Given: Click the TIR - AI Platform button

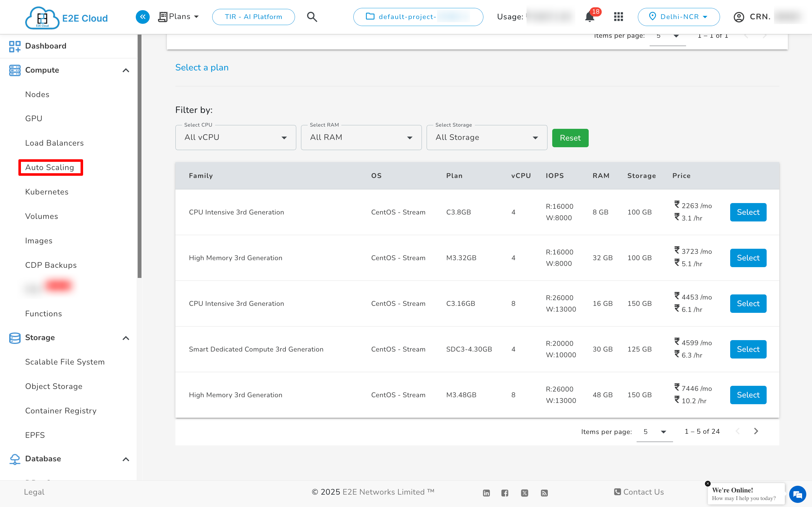Looking at the screenshot, I should [253, 17].
